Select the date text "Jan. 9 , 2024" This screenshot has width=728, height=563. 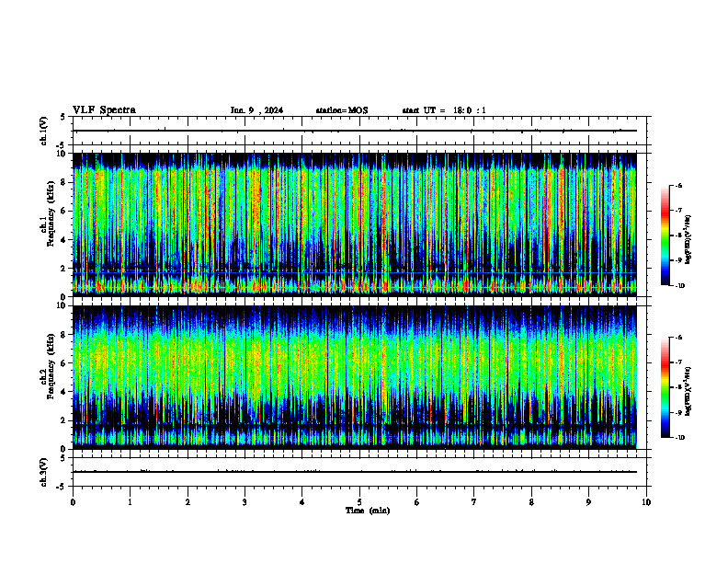click(256, 110)
